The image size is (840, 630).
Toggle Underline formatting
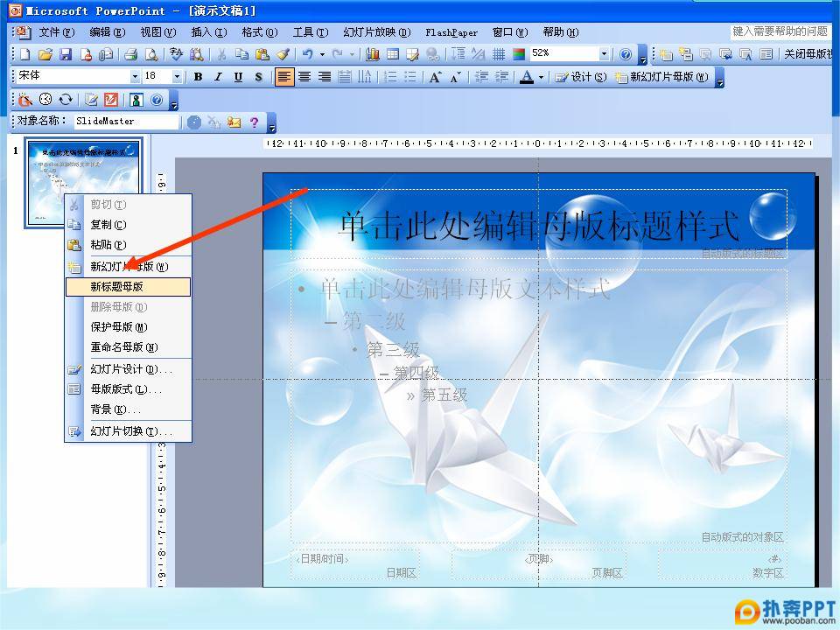[238, 77]
